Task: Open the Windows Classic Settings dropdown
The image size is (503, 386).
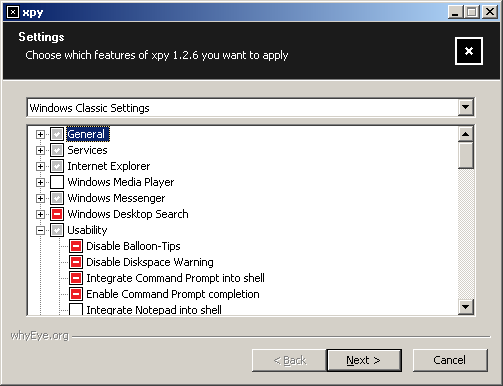Action: [x=466, y=107]
